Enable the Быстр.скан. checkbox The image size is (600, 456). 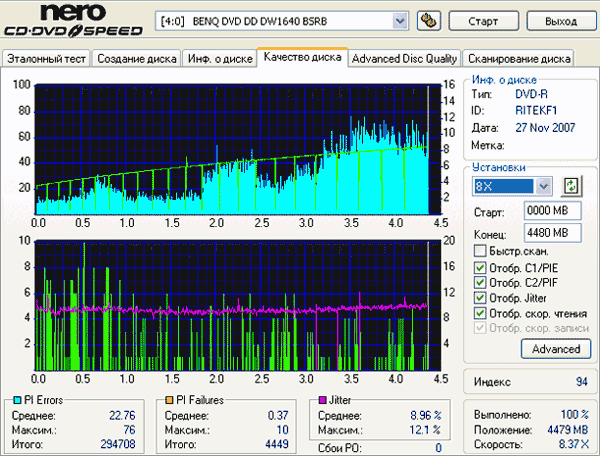coord(479,251)
